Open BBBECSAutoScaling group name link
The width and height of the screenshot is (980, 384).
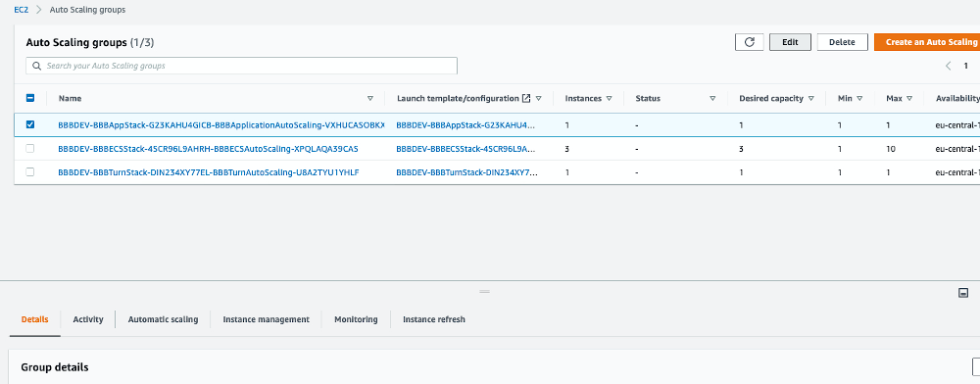pos(208,149)
